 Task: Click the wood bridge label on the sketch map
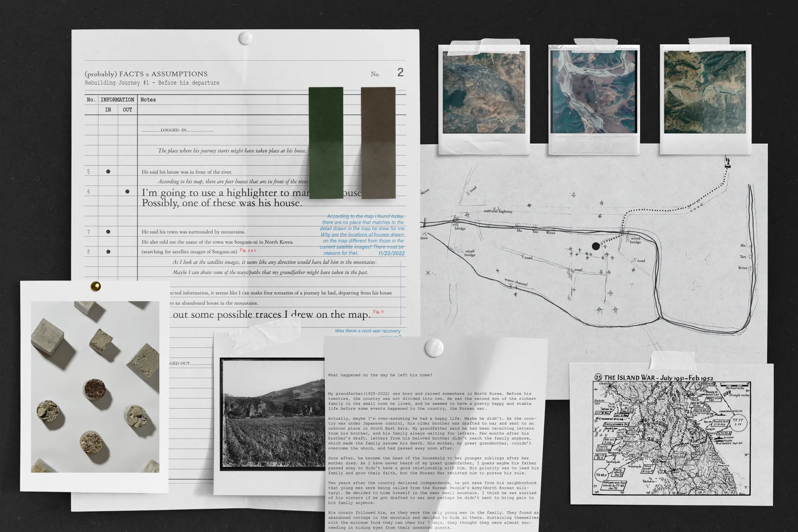point(635,240)
